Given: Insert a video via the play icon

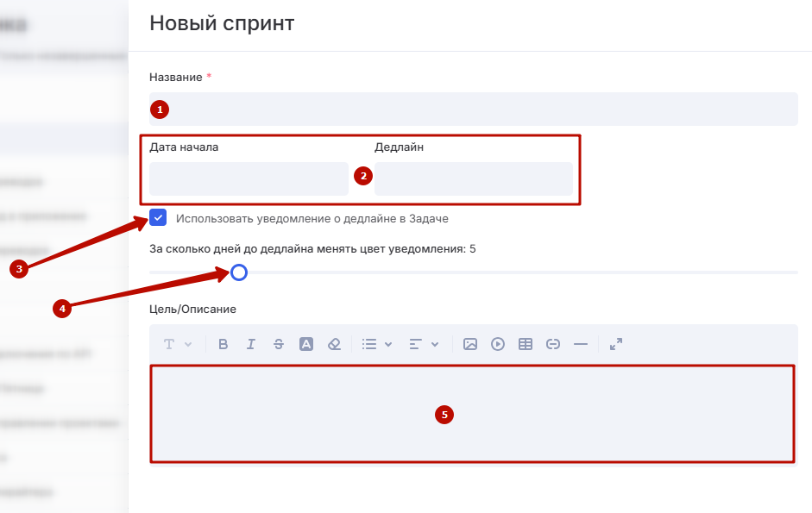Looking at the screenshot, I should tap(498, 344).
